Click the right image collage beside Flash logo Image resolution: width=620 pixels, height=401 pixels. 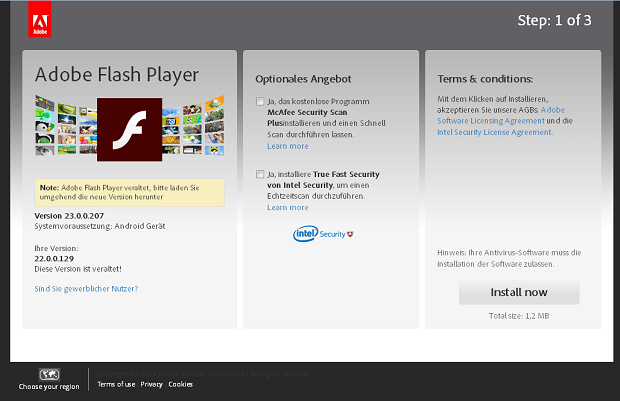point(193,125)
